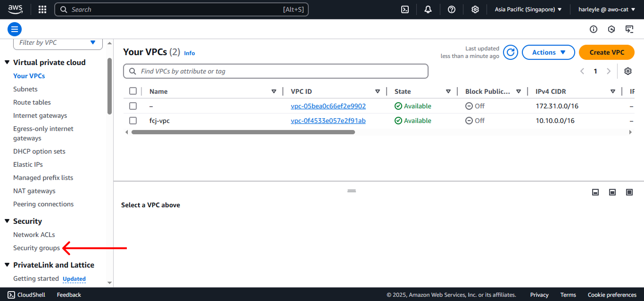
Task: Sort by Block Public column arrow
Action: (x=519, y=91)
